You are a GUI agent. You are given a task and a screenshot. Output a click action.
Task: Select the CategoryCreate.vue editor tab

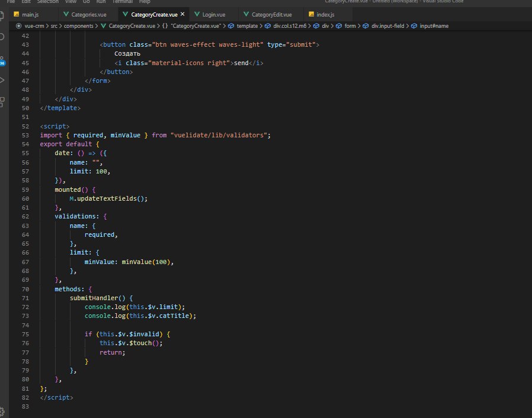pos(154,15)
